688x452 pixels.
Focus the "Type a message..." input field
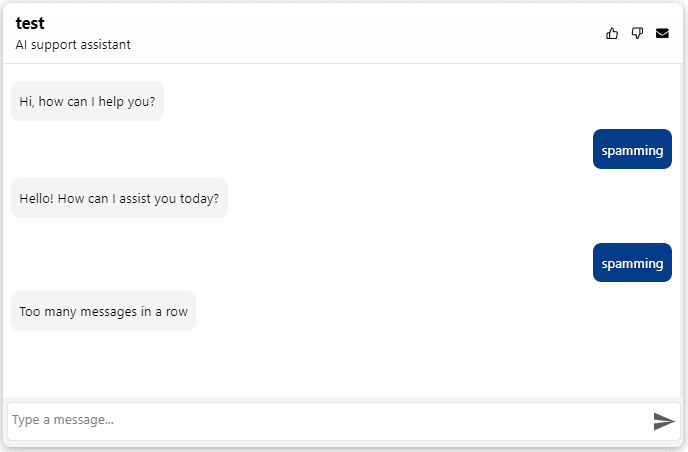coord(325,421)
